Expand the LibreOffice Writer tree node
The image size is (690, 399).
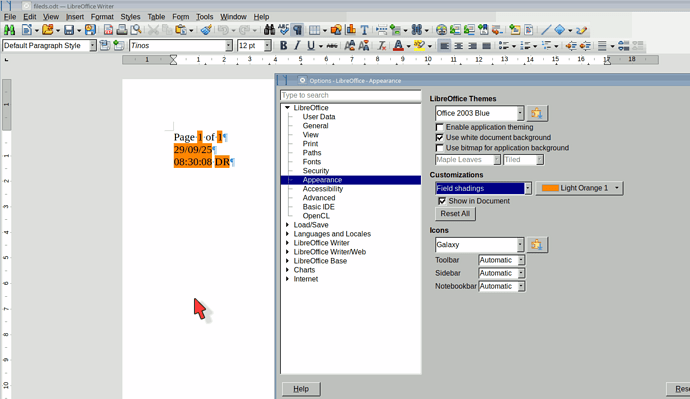[x=287, y=243]
